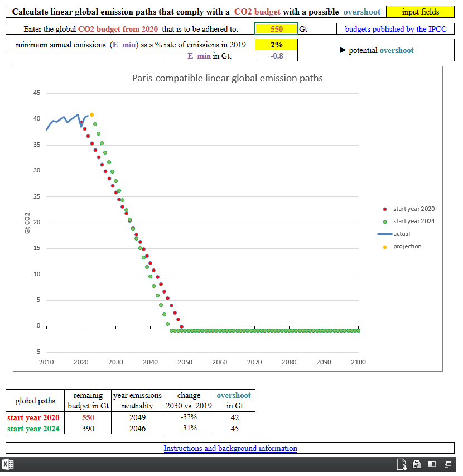Select the CO2 budget input cell with 550
The height and width of the screenshot is (476, 463).
(276, 29)
